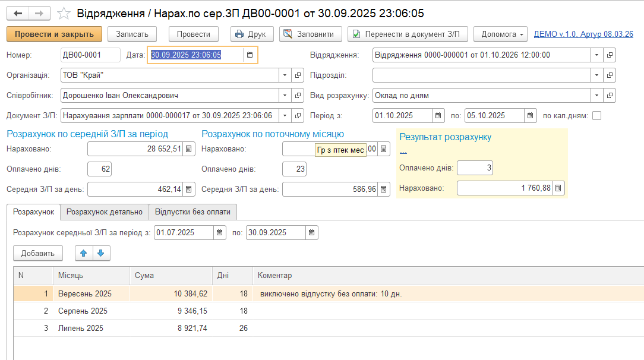Screen dimensions: 644x360
Task: Open calculator icon in Результат Нараховано field
Action: pyautogui.click(x=558, y=188)
